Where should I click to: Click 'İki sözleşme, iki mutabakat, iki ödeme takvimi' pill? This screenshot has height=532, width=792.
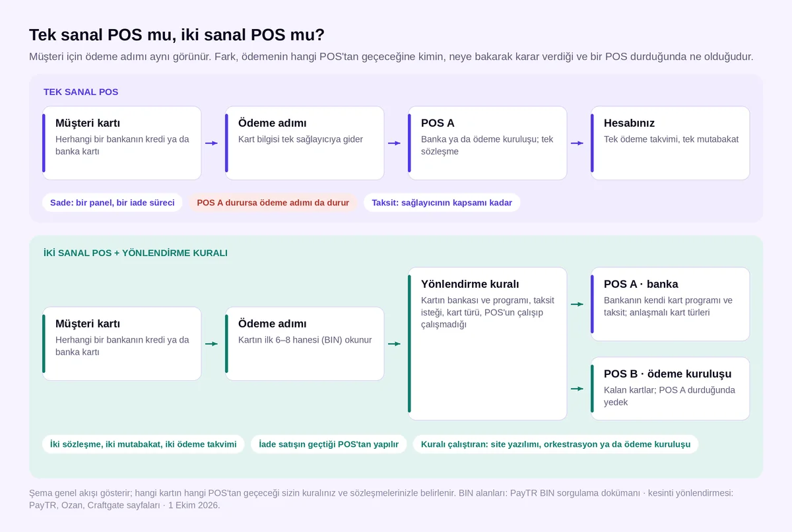(143, 444)
